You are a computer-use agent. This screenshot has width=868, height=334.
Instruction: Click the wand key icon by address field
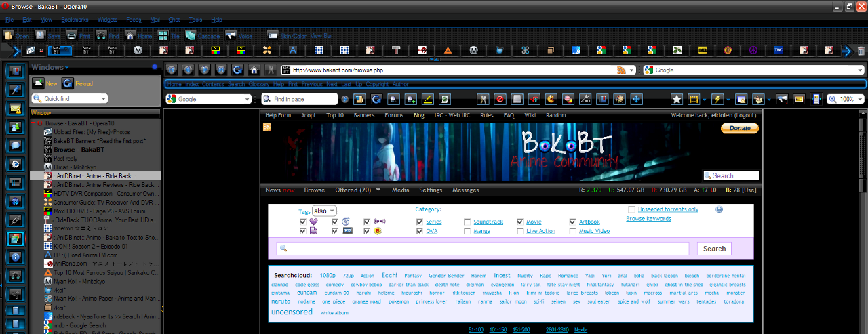coord(271,69)
